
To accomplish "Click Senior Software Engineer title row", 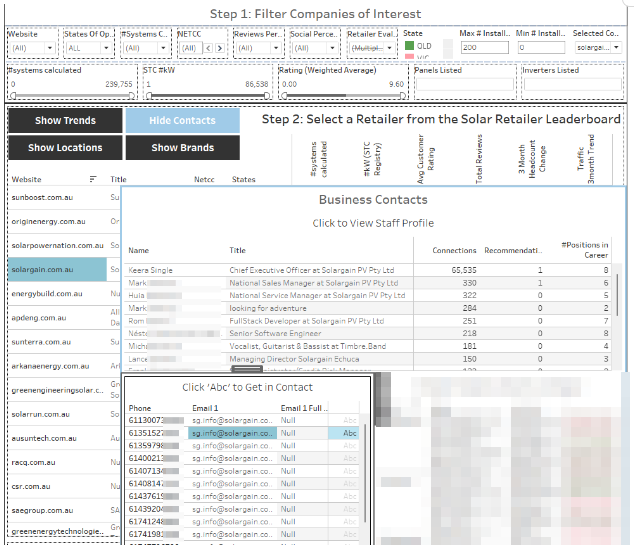I will [x=275, y=333].
